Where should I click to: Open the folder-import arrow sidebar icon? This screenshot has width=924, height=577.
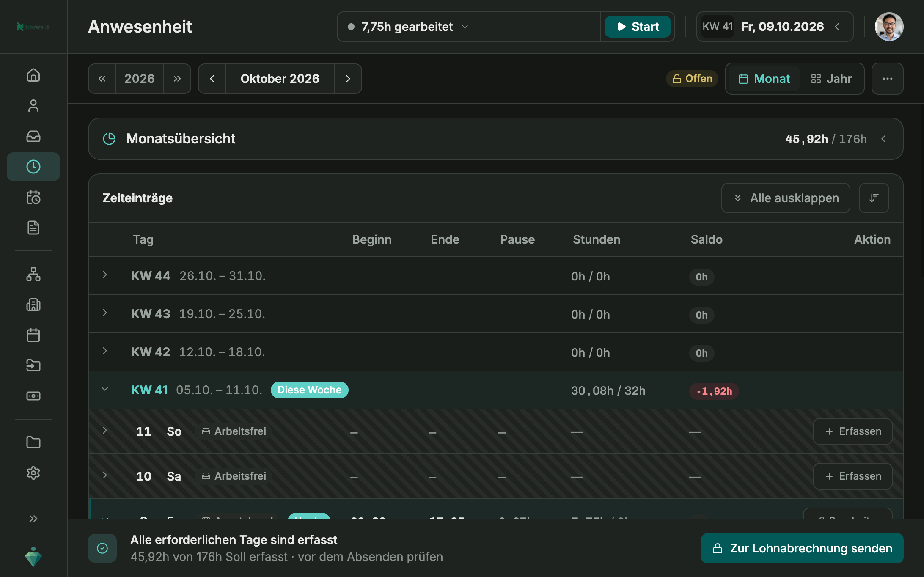tap(33, 365)
